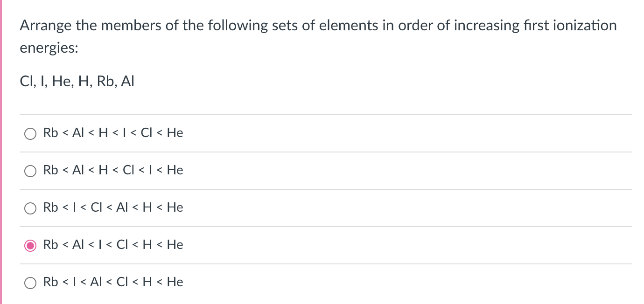Click answer text beginning Rb < I < Cl
Viewport: 644px width, 304px height.
point(113,208)
